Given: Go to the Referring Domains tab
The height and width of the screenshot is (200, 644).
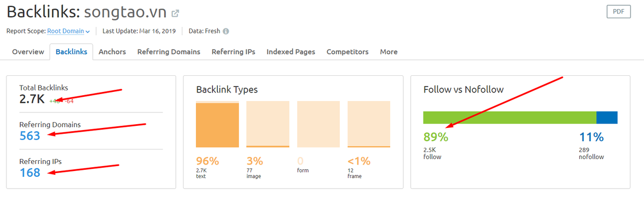Looking at the screenshot, I should point(169,52).
